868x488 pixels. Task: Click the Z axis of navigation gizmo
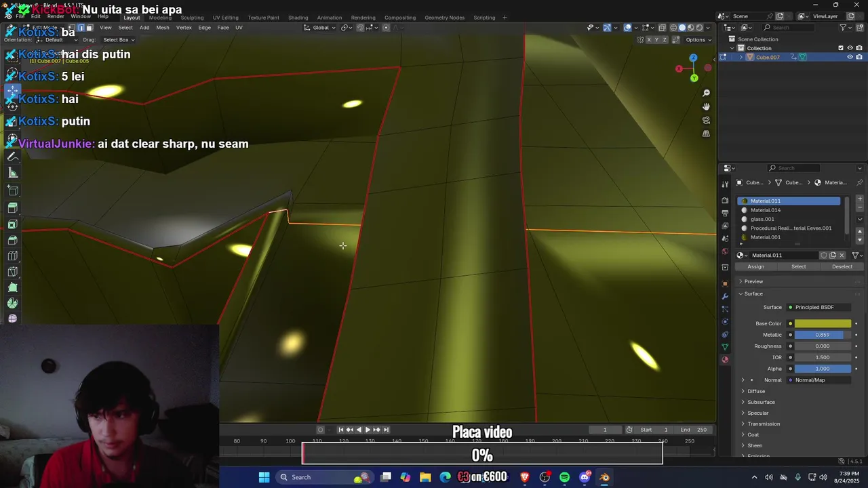point(693,58)
